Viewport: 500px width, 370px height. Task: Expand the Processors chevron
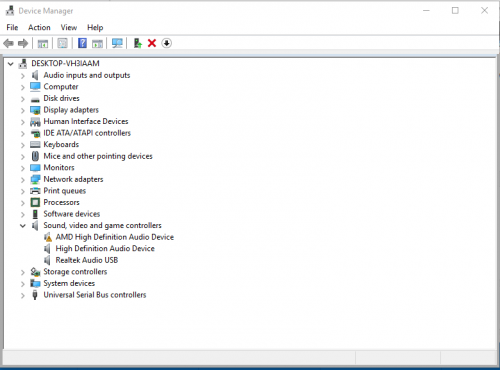click(23, 203)
